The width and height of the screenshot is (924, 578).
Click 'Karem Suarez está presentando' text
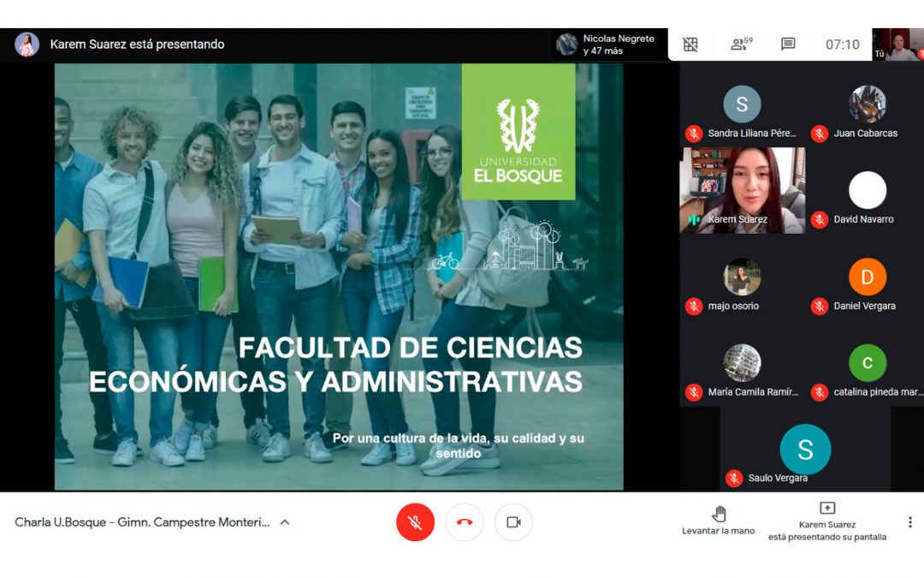pyautogui.click(x=137, y=45)
